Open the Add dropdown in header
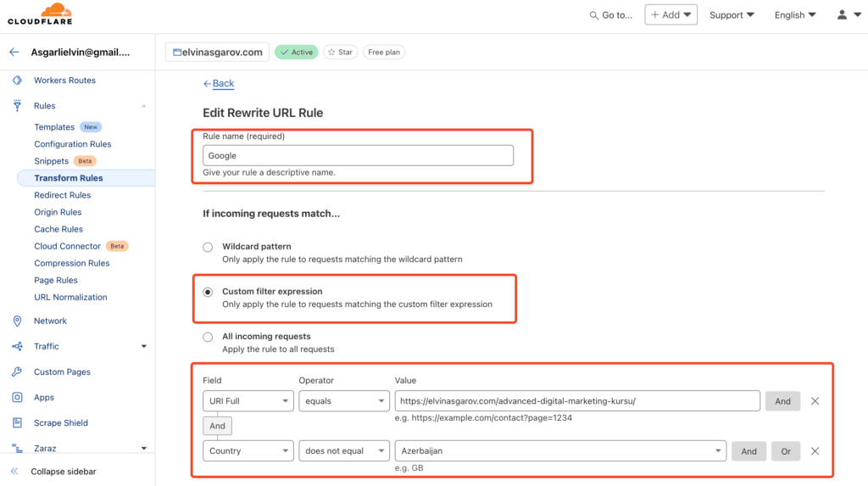This screenshot has height=486, width=868. click(x=670, y=15)
